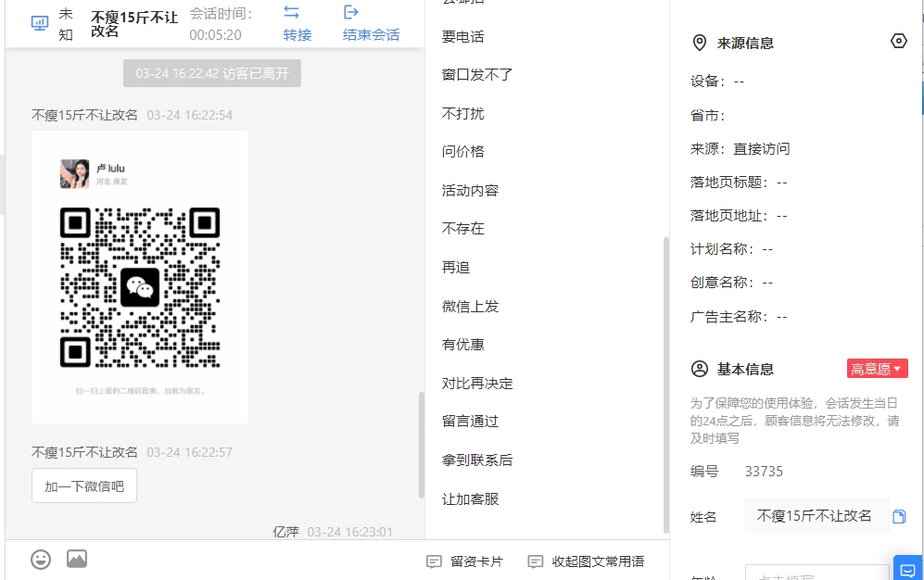924x580 pixels.
Task: Click the blue chat icon at bottom right
Action: click(x=908, y=569)
